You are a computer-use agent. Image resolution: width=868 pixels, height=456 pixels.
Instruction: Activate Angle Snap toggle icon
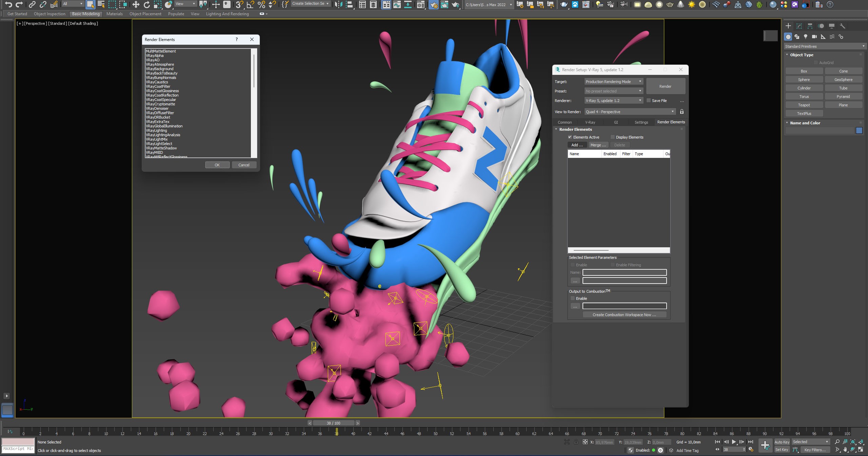coord(251,4)
